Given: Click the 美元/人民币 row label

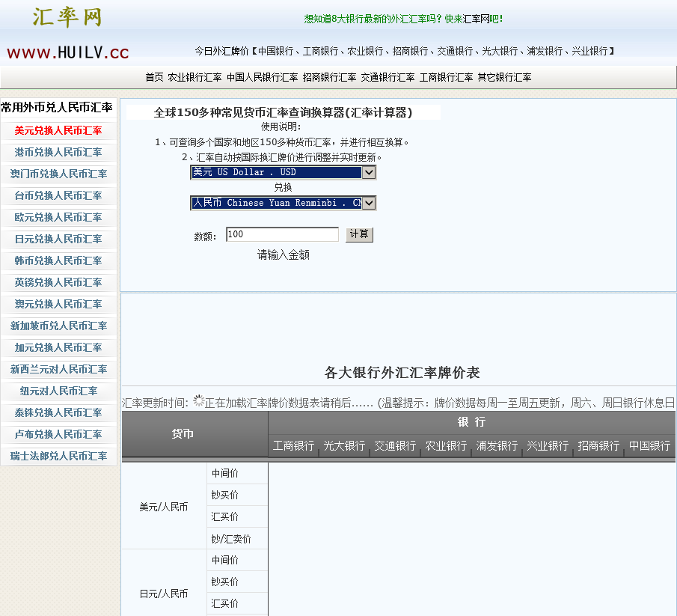Looking at the screenshot, I should (164, 507).
